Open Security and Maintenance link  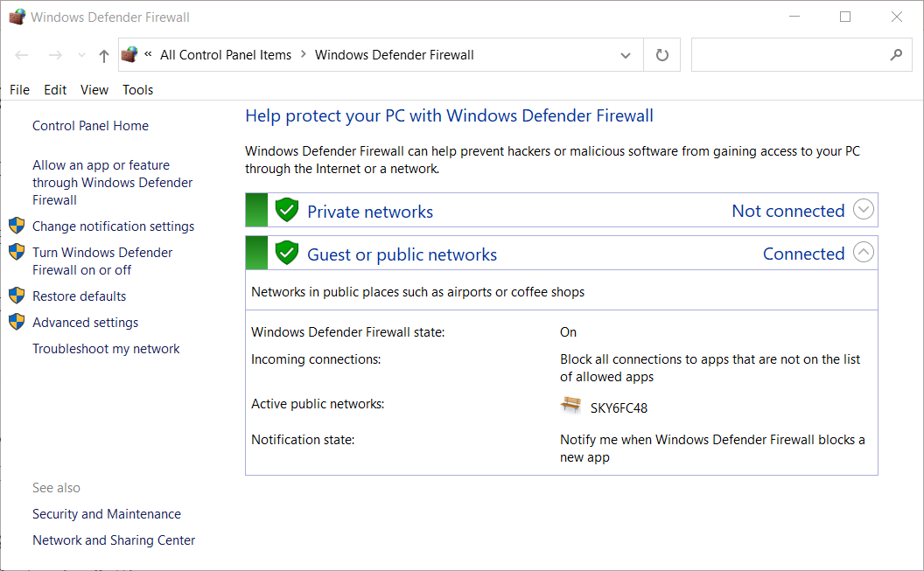pos(107,514)
